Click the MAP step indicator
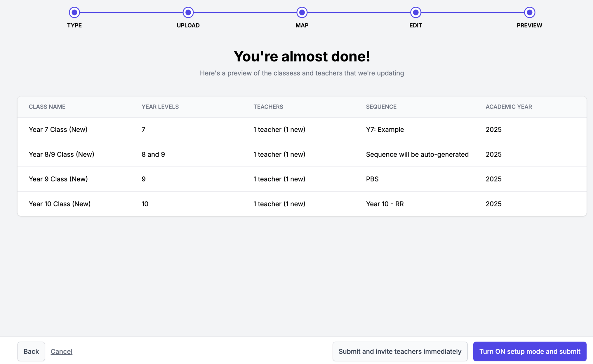The image size is (593, 364). coord(302,12)
